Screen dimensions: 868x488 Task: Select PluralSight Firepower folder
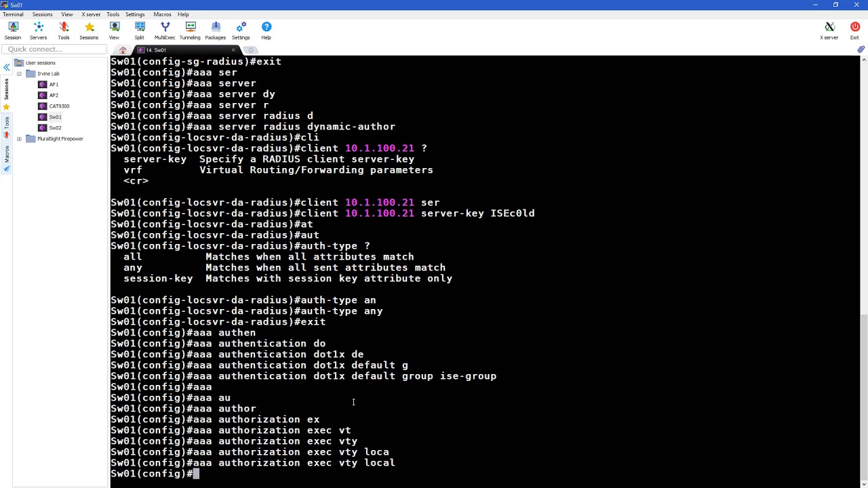tap(60, 138)
